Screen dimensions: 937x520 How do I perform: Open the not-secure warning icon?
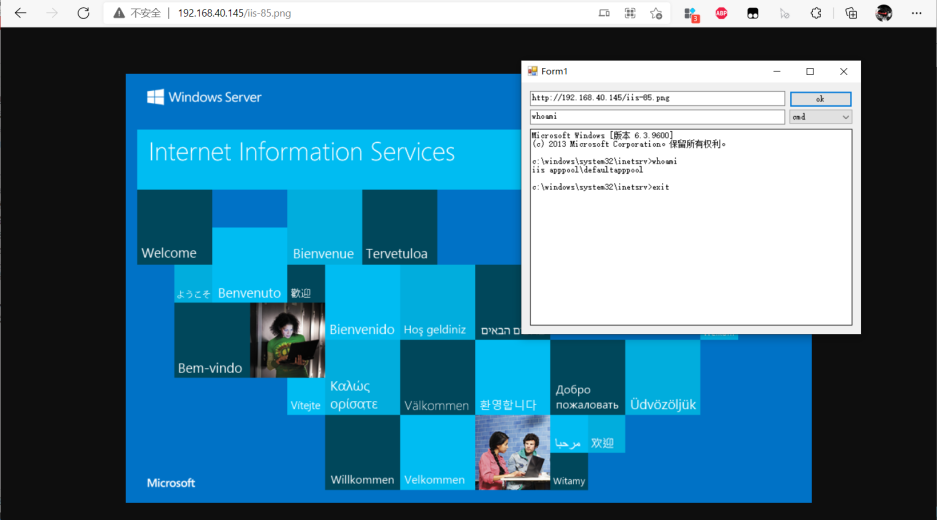pos(119,13)
